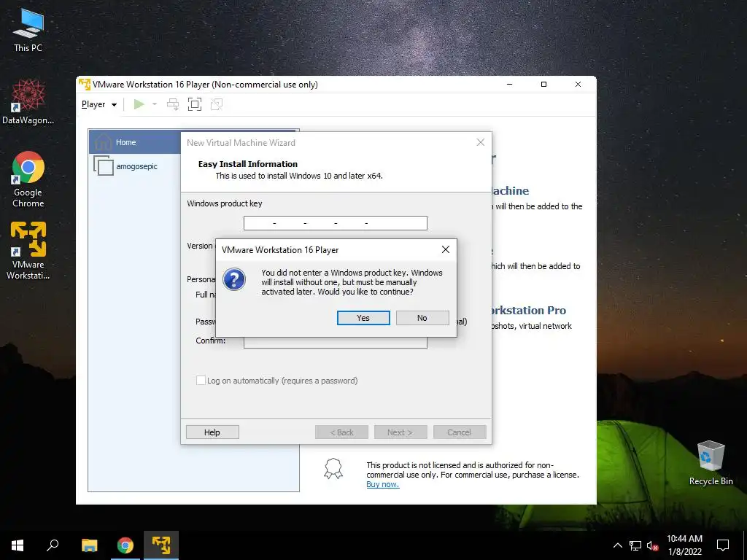Cancel the New Virtual Machine Wizard
The height and width of the screenshot is (560, 747).
coord(460,432)
